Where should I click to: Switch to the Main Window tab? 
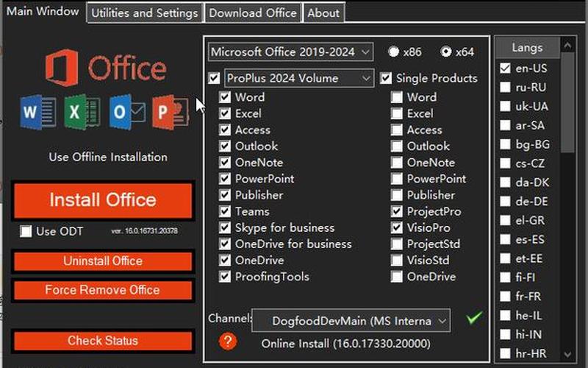point(43,11)
